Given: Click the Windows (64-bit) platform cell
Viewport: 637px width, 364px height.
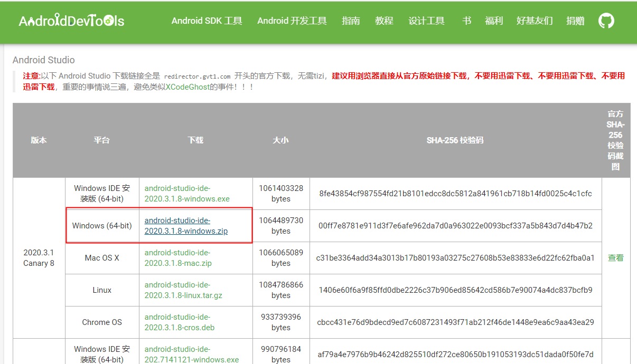Looking at the screenshot, I should [x=102, y=226].
